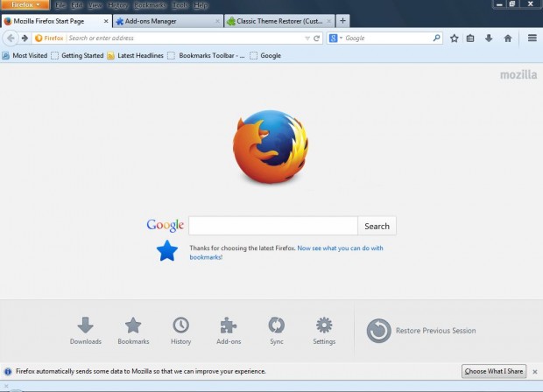
Task: Open Add-ons from the start page launcher
Action: tap(229, 331)
